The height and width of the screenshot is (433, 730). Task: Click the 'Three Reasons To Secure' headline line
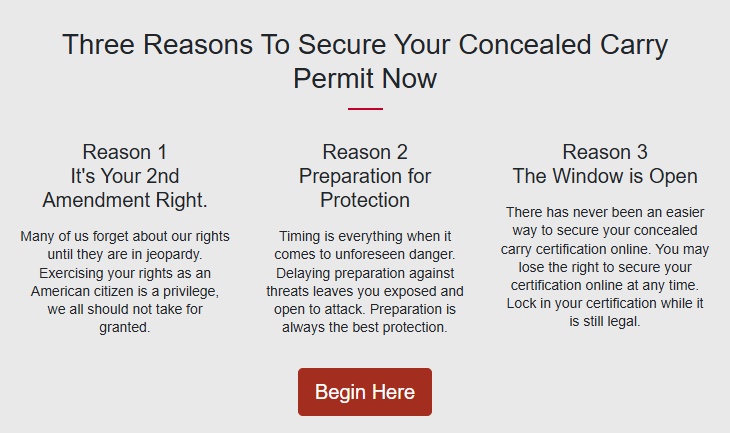point(364,45)
